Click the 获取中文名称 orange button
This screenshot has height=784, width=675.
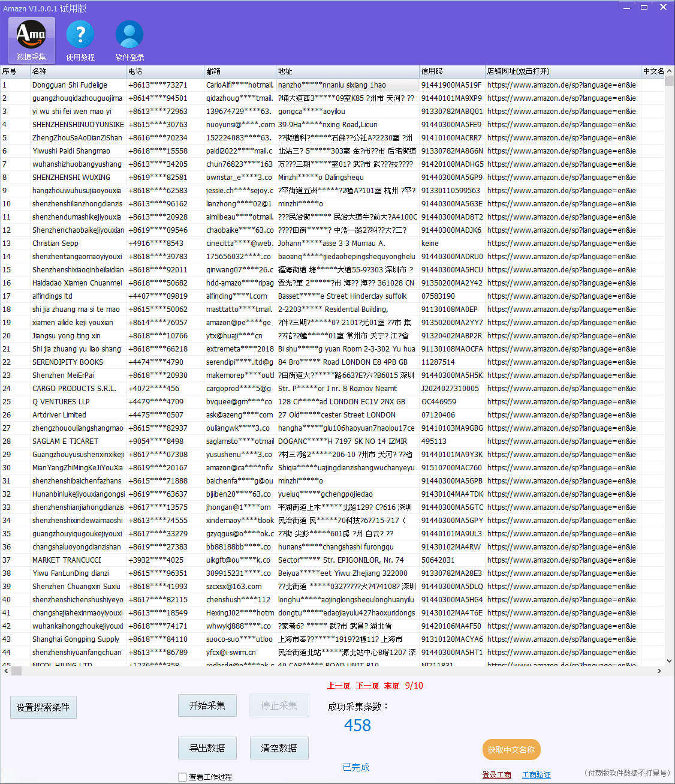511,749
